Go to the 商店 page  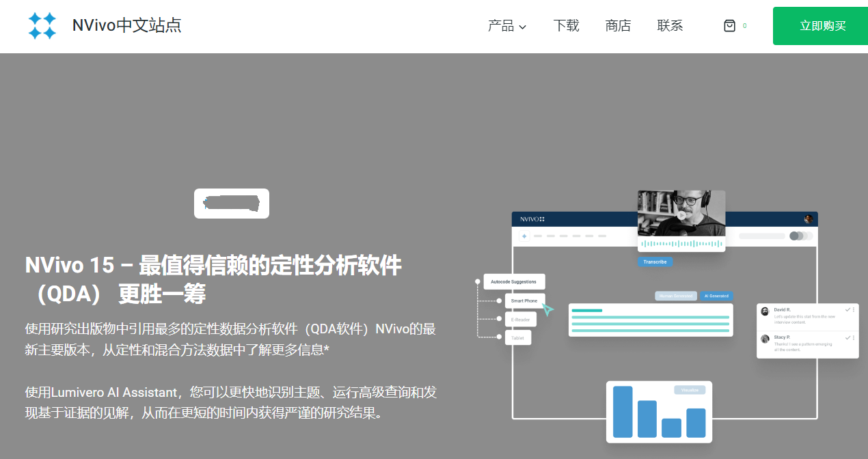click(618, 26)
